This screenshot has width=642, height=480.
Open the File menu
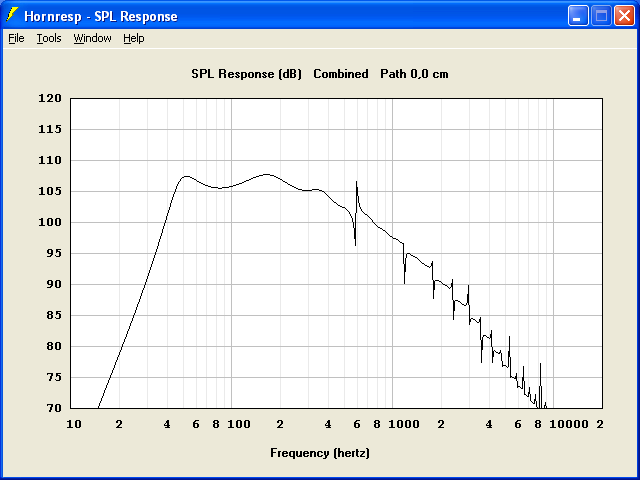[x=16, y=38]
